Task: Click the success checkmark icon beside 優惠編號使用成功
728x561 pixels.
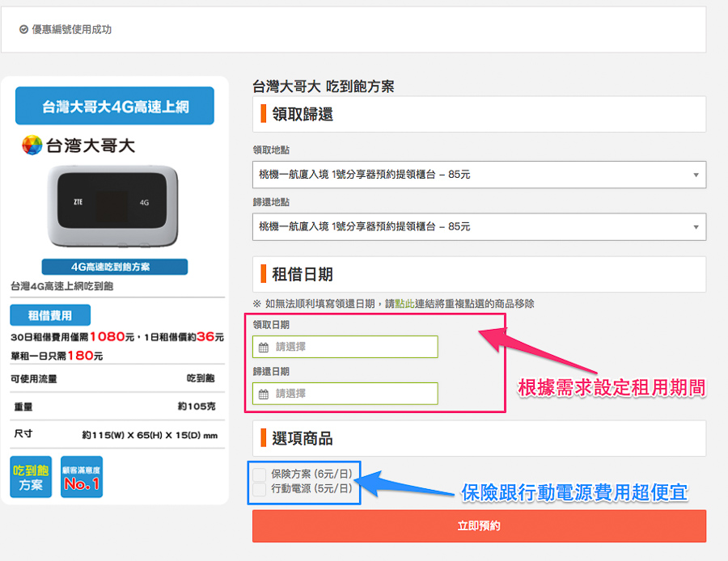Action: tap(23, 30)
